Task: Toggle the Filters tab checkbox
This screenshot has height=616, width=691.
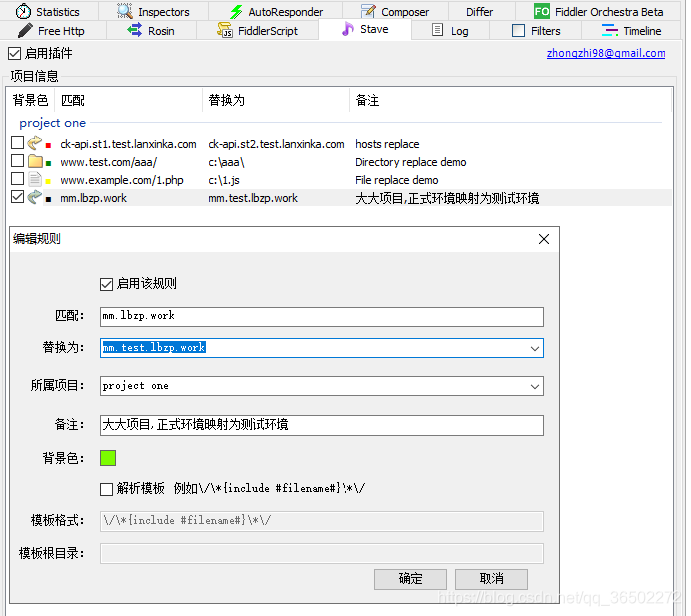Action: pos(518,30)
